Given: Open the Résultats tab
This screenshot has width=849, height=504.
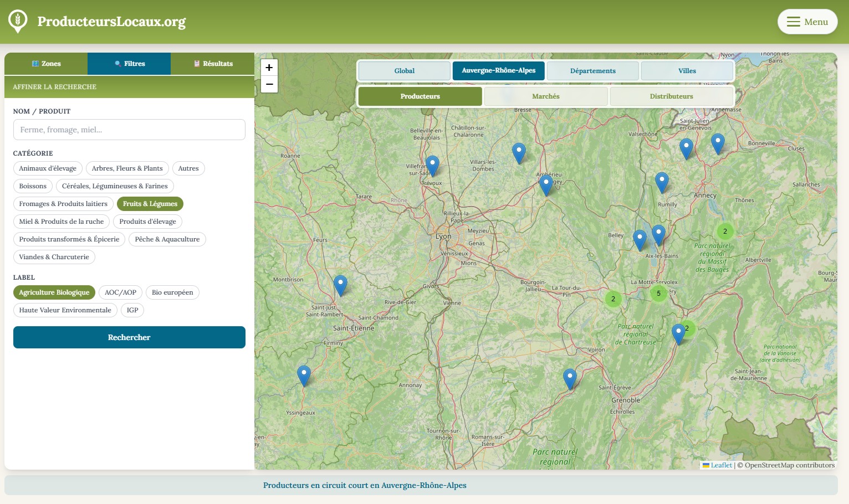Looking at the screenshot, I should pyautogui.click(x=213, y=64).
